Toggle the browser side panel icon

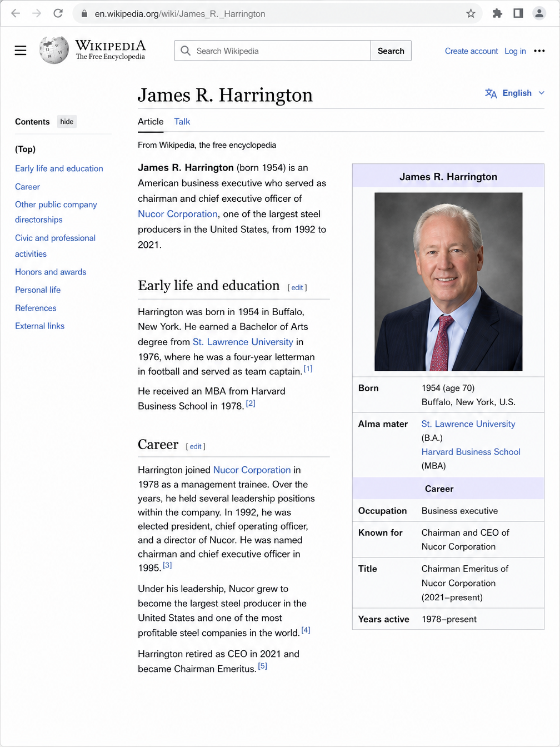tap(518, 13)
